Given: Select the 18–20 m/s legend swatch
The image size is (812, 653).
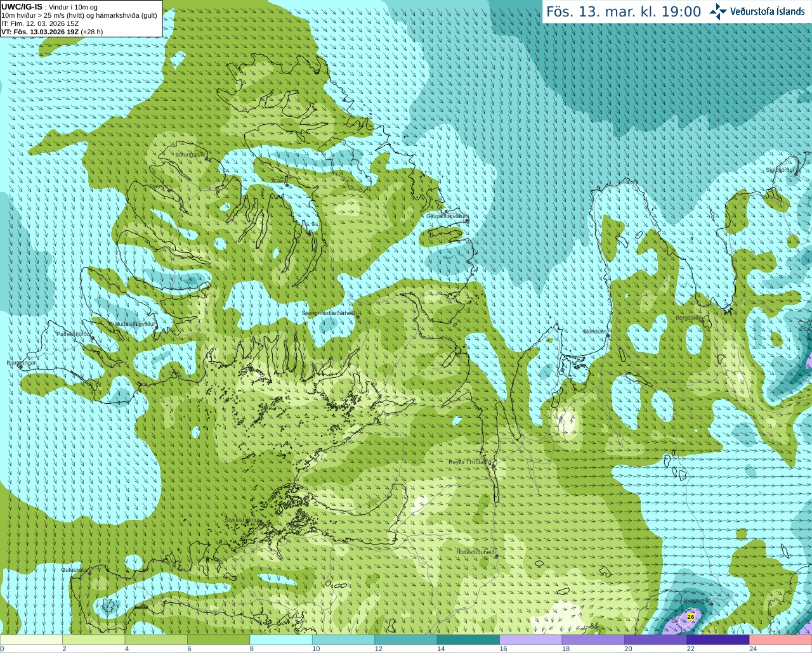Looking at the screenshot, I should (x=593, y=640).
